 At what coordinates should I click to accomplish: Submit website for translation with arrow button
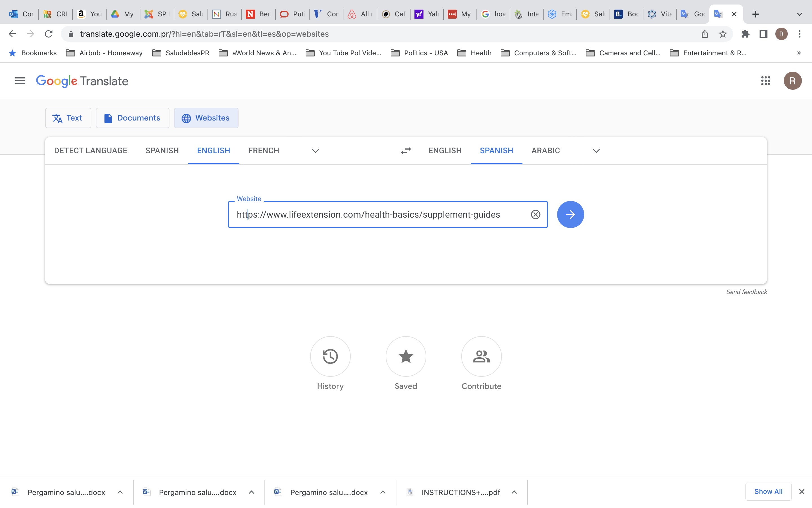click(x=570, y=214)
